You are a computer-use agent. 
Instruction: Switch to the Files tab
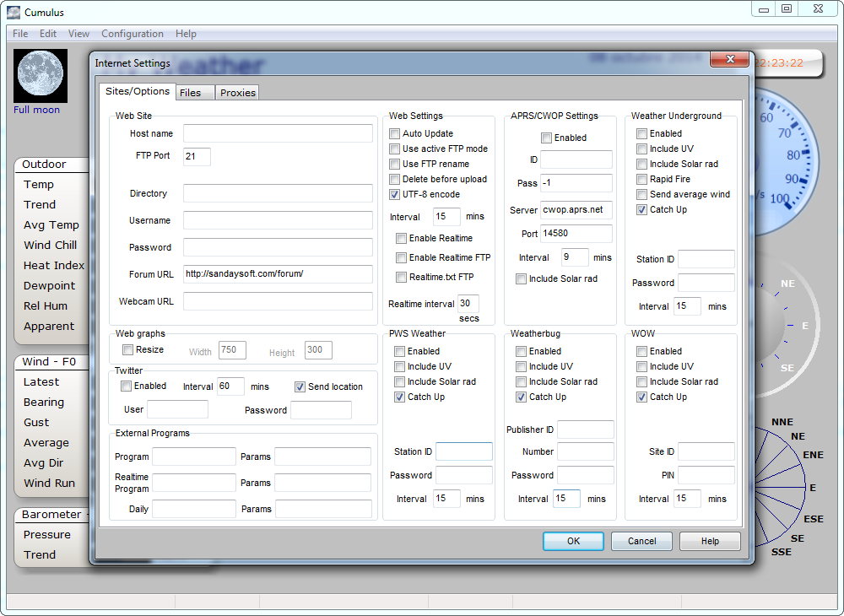coord(191,93)
